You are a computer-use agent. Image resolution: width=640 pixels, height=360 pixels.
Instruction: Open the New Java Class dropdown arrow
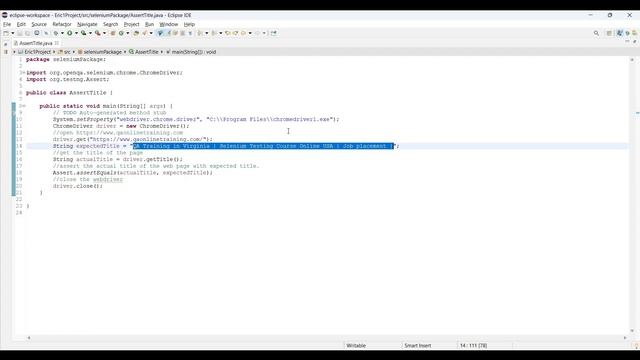(127, 33)
